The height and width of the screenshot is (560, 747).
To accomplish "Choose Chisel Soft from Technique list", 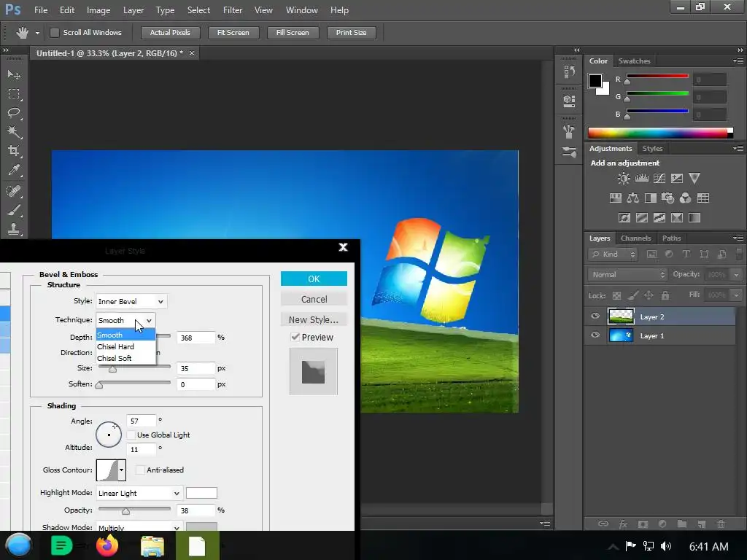I will [x=125, y=358].
